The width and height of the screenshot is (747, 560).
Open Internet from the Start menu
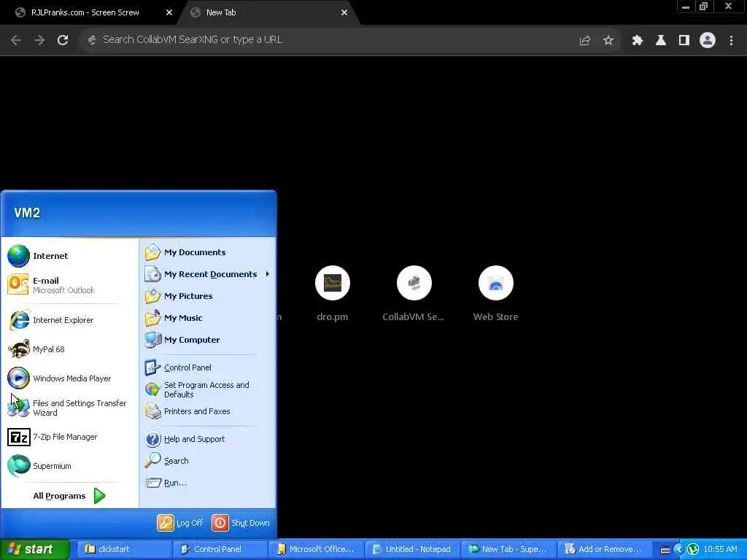(69, 256)
